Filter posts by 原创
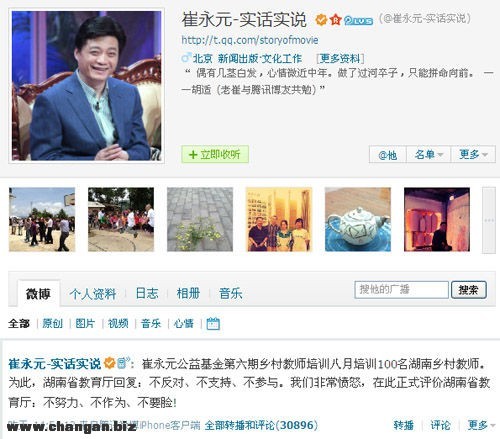 tap(52, 323)
